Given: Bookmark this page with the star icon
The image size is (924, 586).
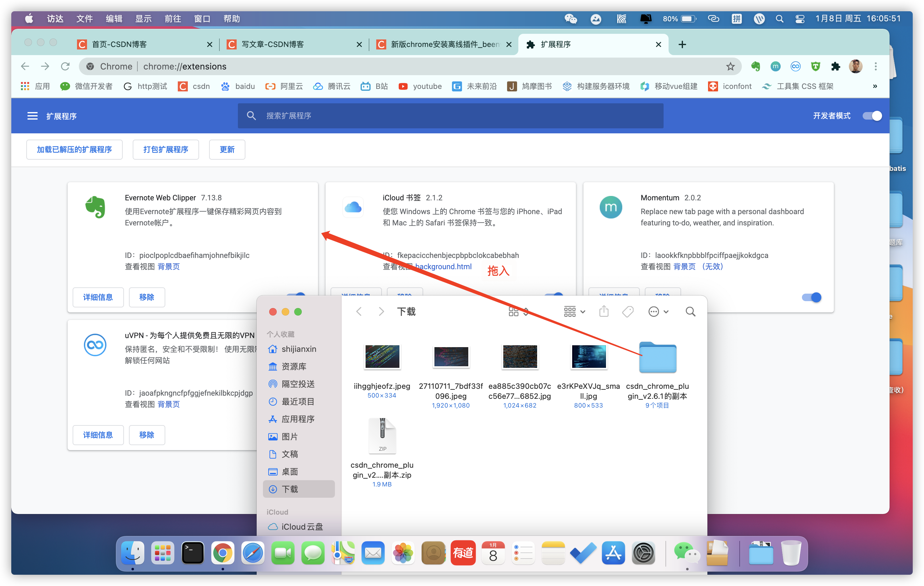Looking at the screenshot, I should pos(730,66).
